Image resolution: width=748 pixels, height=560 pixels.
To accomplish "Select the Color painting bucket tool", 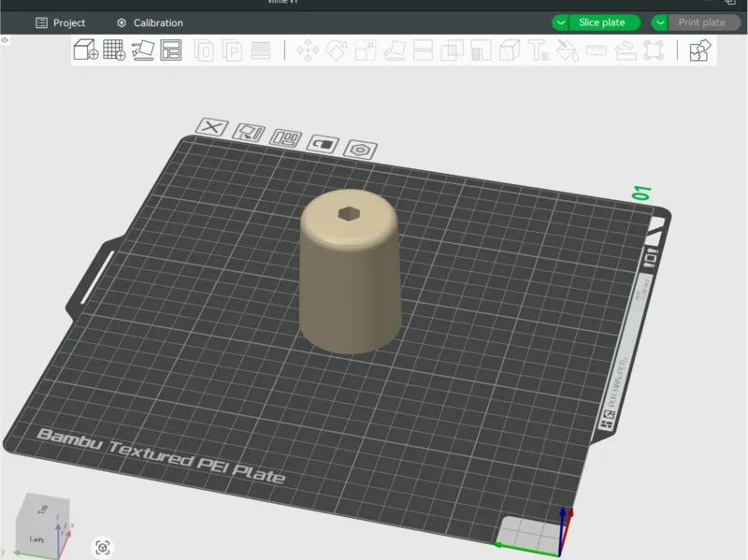I will click(x=568, y=50).
